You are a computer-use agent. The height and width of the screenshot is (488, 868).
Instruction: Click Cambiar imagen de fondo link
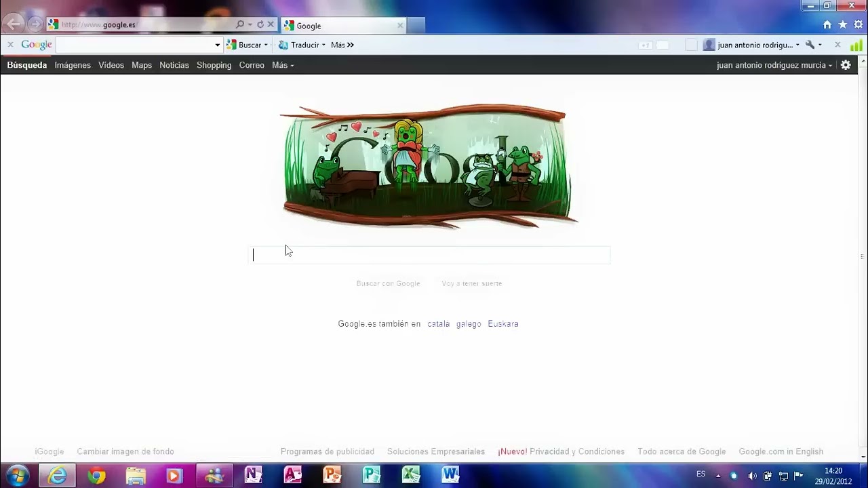[125, 451]
